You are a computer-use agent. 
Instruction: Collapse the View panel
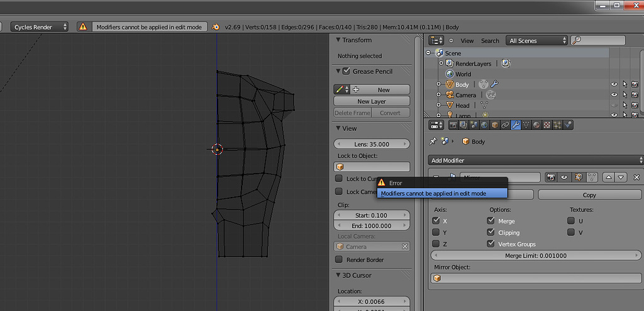(338, 128)
